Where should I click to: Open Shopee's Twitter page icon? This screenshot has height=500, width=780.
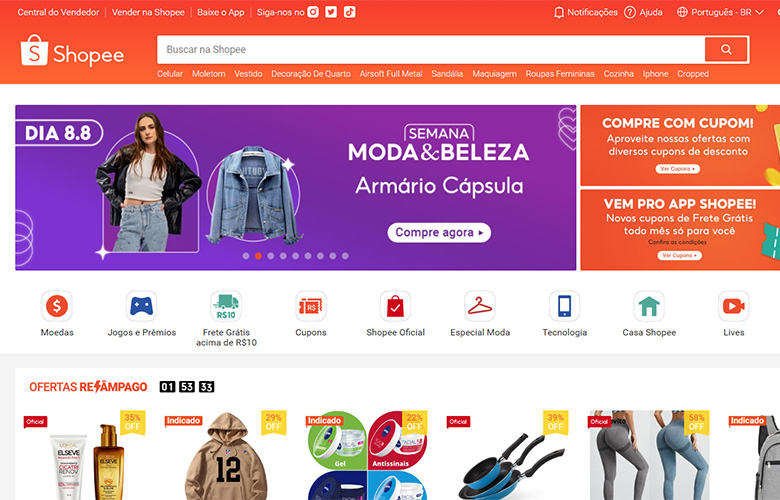point(331,12)
